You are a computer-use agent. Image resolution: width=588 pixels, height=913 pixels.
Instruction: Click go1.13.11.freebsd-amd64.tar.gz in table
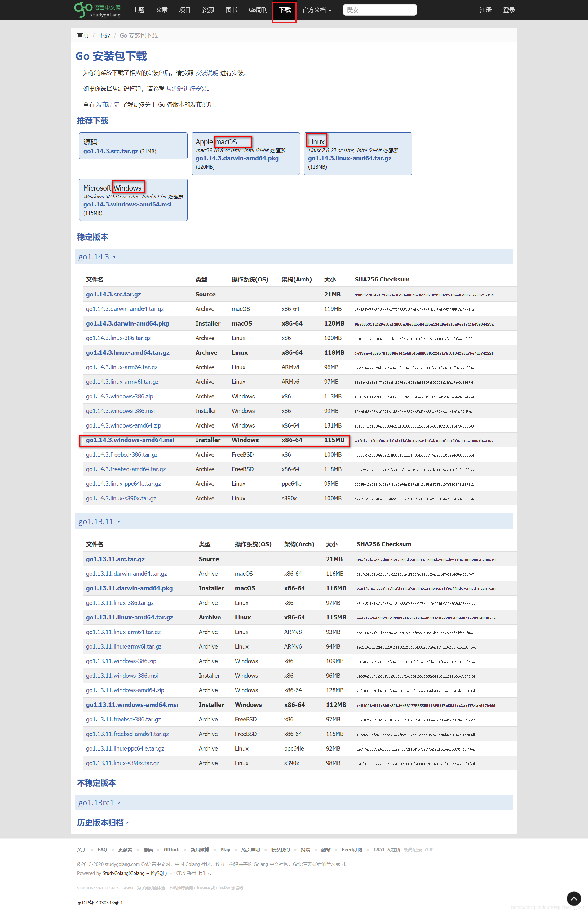[127, 734]
